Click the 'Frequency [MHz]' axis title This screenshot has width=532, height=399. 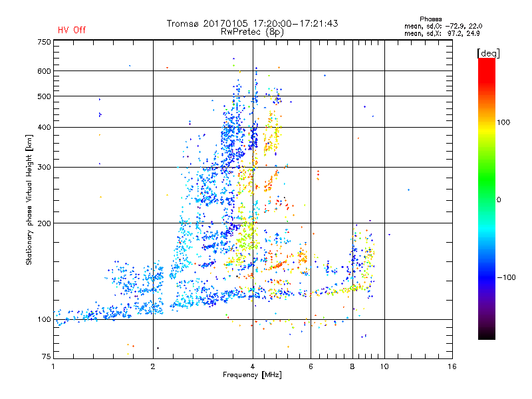(252, 375)
